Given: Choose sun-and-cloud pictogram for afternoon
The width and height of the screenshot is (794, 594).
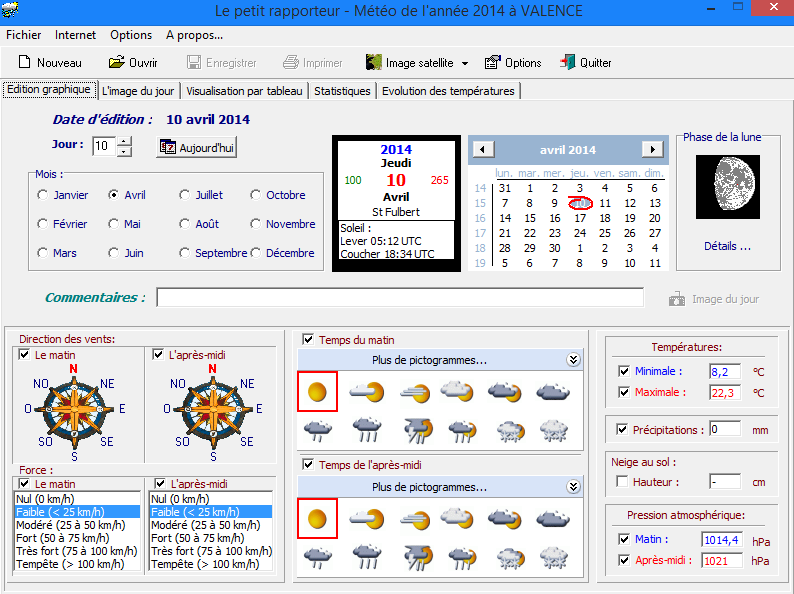Looking at the screenshot, I should 367,519.
